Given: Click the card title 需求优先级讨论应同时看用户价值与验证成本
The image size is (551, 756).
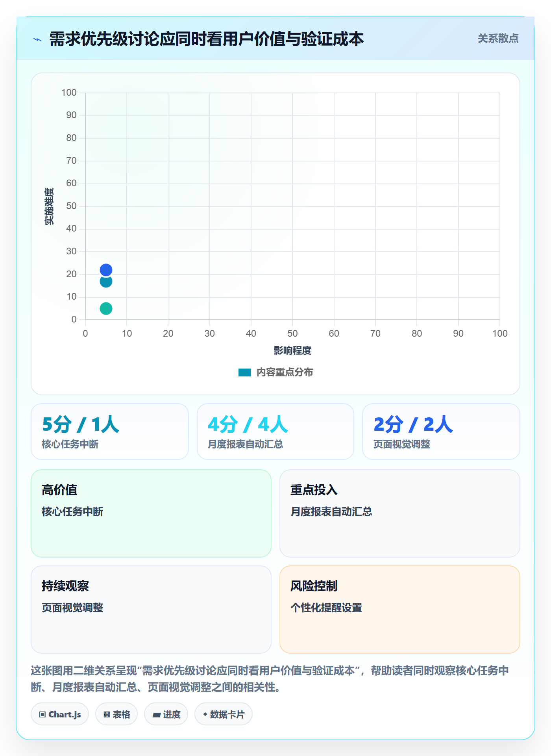Looking at the screenshot, I should [207, 39].
